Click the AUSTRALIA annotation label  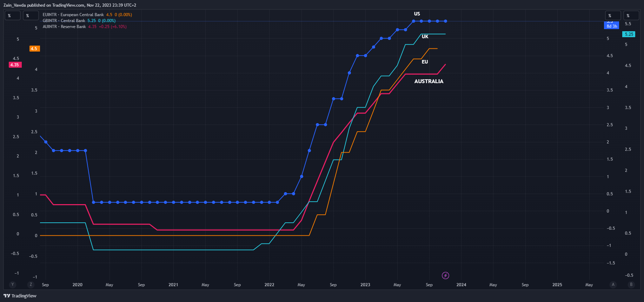pos(429,81)
